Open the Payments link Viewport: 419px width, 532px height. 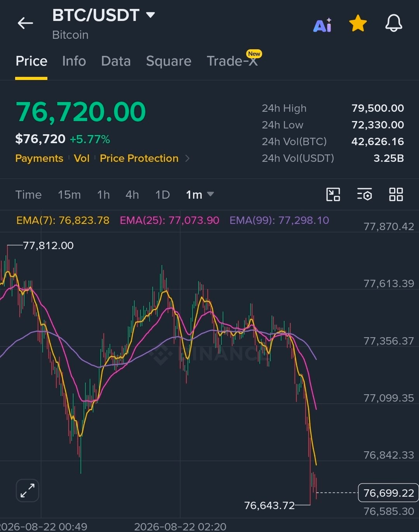39,158
